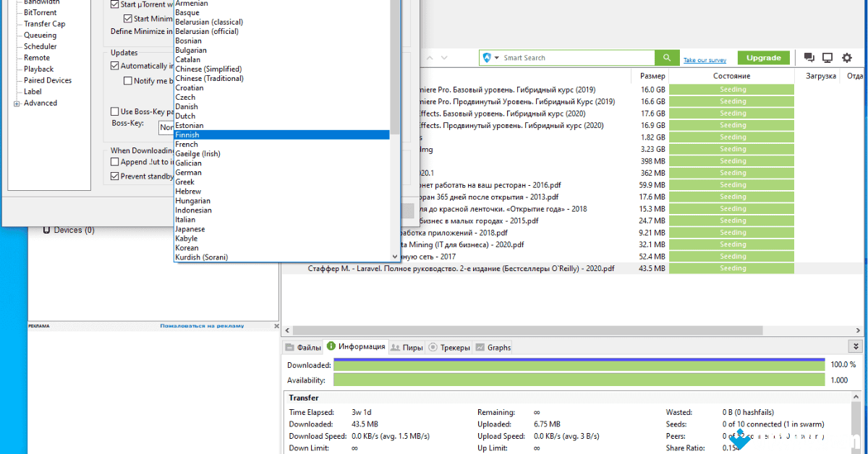Open the Трекеры tab

coord(449,346)
